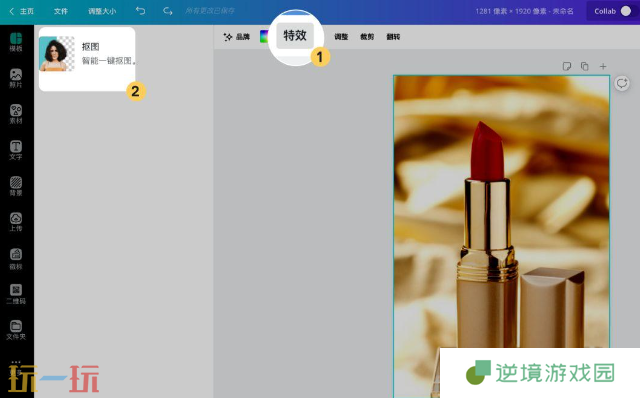Select the 翻转 flip option
This screenshot has width=640, height=398.
tap(393, 37)
